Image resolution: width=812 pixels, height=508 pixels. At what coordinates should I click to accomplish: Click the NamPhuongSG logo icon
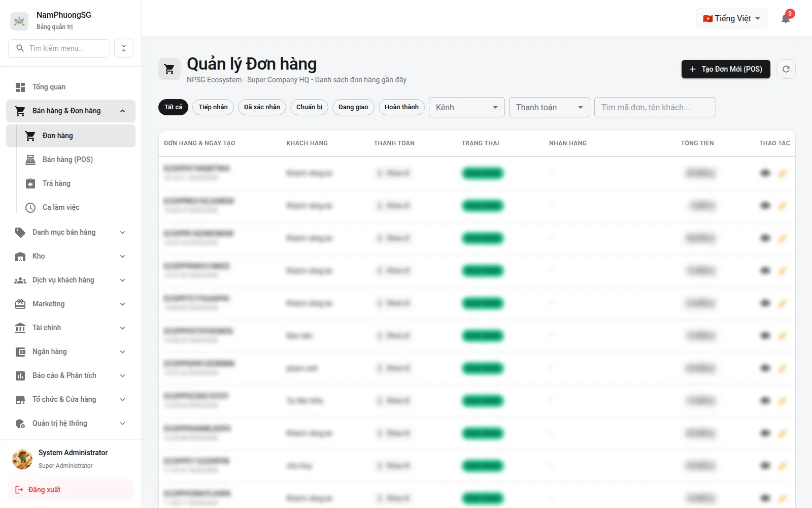click(19, 21)
